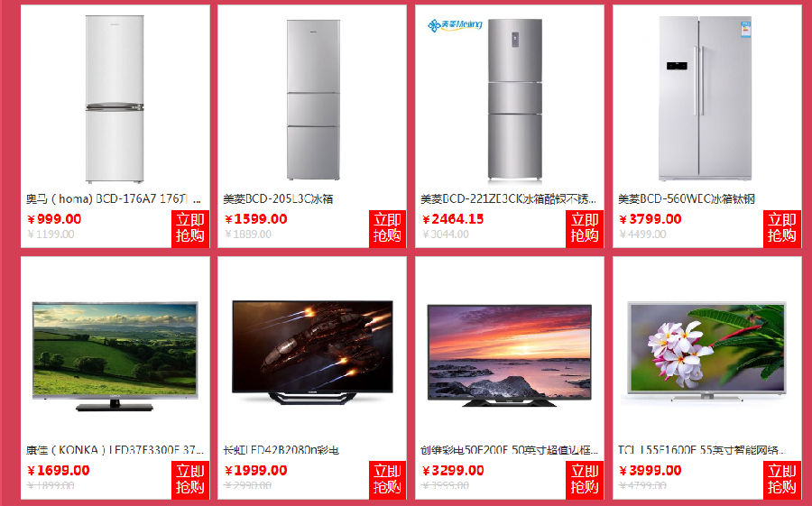Open 美菱BCD-221 silver fridge image
The image size is (812, 506).
pos(515,100)
